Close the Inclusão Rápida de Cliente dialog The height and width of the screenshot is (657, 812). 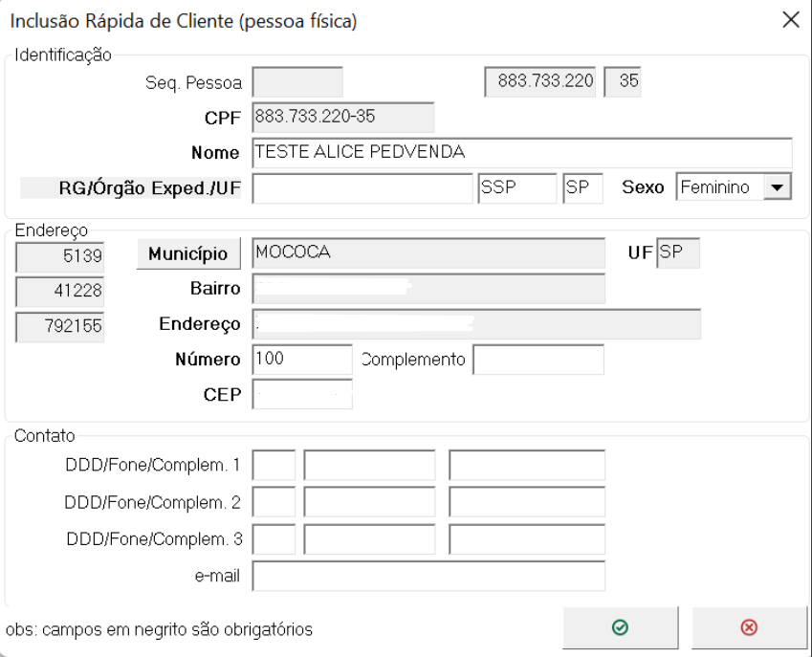tap(790, 20)
